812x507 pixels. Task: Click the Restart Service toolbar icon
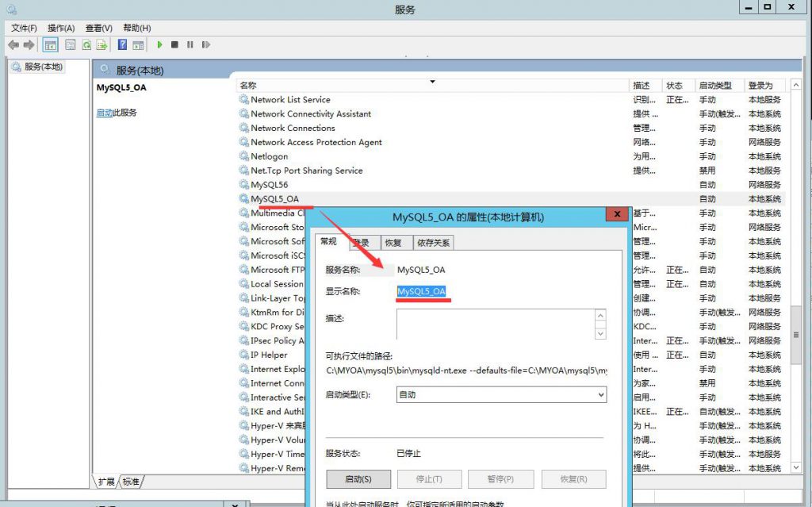pos(205,45)
